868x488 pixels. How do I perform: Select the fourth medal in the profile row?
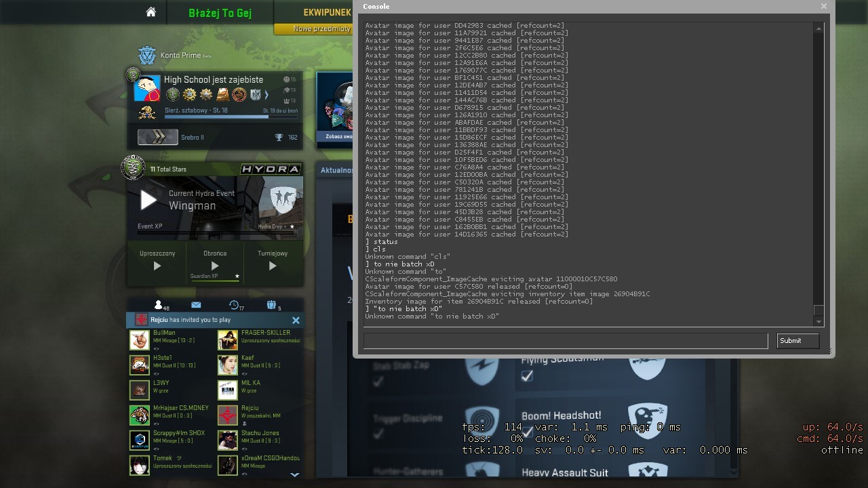222,95
